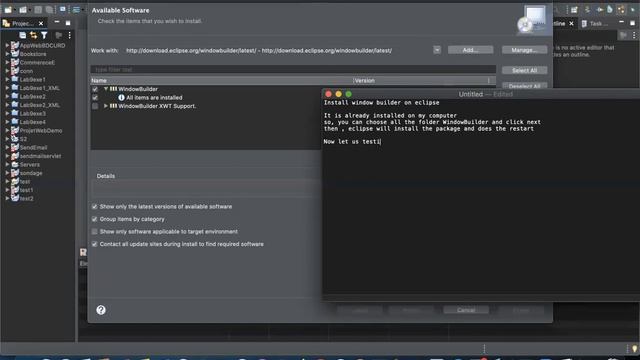
Task: Expand the Servers folder
Action: [7, 164]
